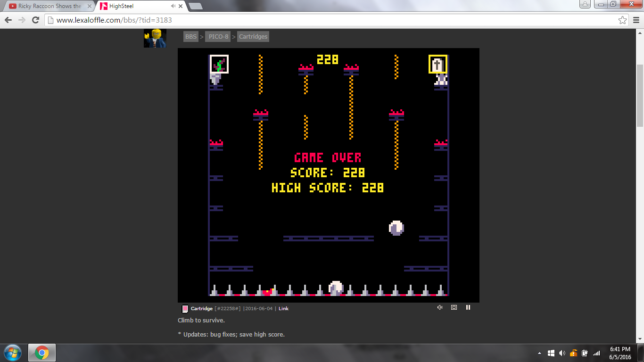The width and height of the screenshot is (644, 362).
Task: Go back to previous page
Action: coord(8,20)
